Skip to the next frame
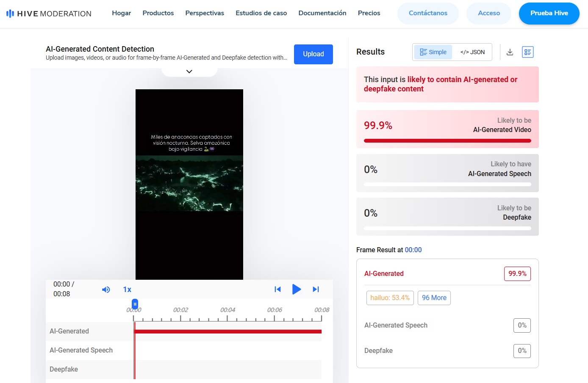This screenshot has height=383, width=588. pos(316,289)
